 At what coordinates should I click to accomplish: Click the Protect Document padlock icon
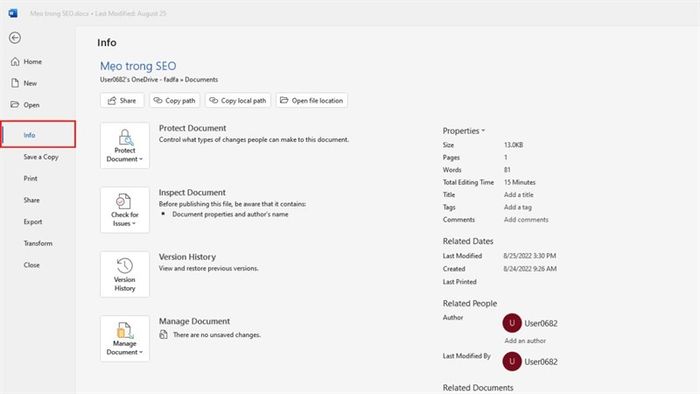[x=125, y=137]
